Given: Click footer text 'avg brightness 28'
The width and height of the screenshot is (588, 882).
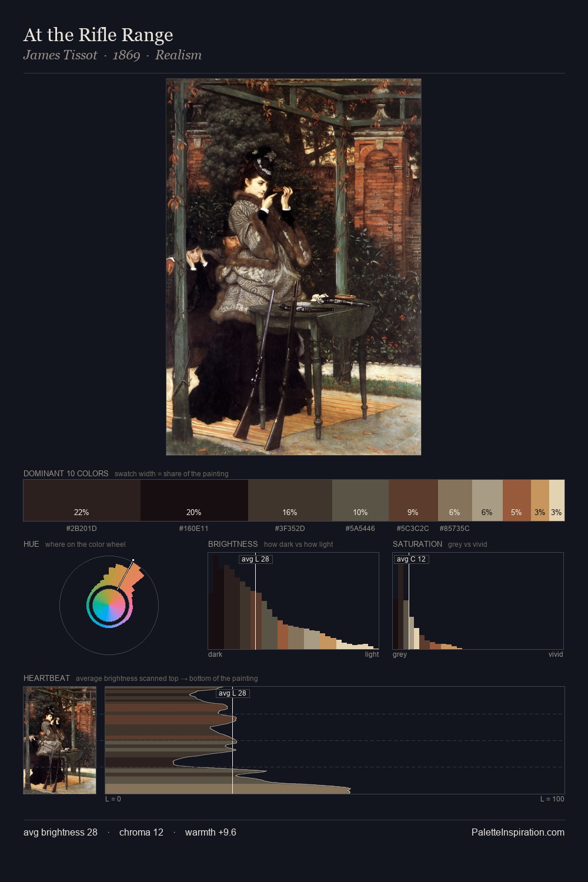Looking at the screenshot, I should tap(61, 832).
